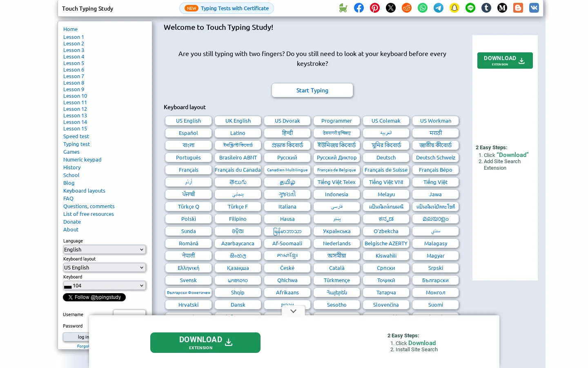Select the Belgische AZERTY layout
Viewport: 588px width, 368px height.
[386, 243]
